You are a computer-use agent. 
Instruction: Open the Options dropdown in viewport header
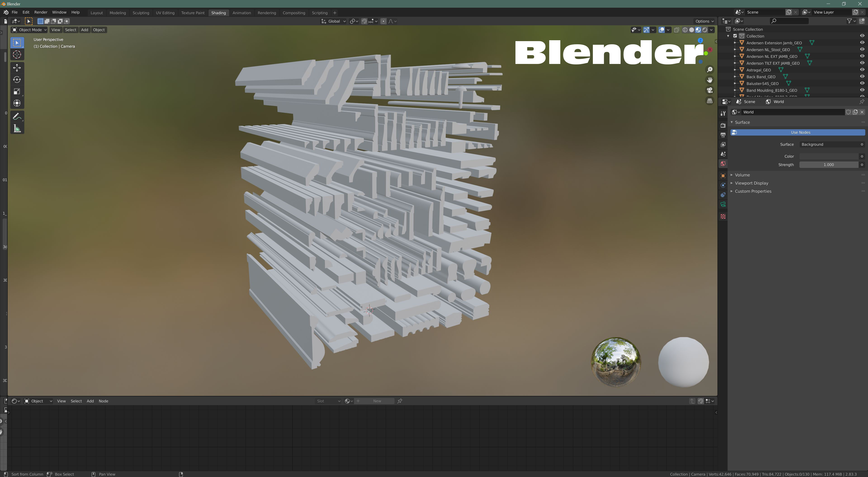click(x=704, y=21)
